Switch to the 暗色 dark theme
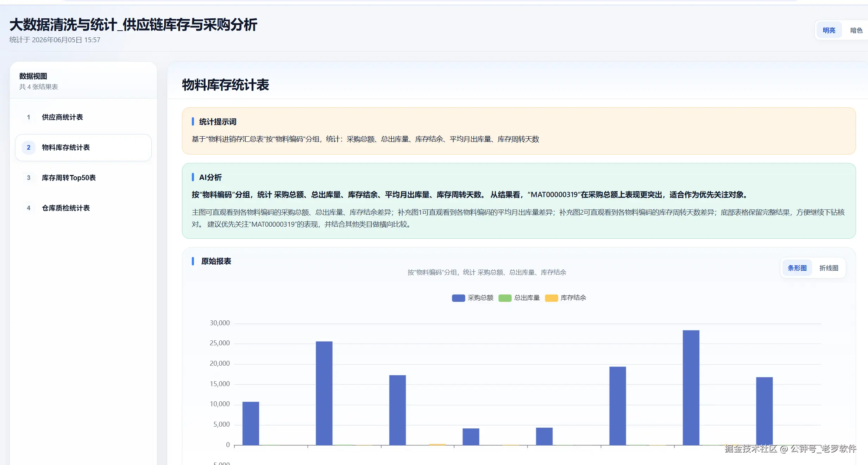This screenshot has height=465, width=868. pos(856,30)
